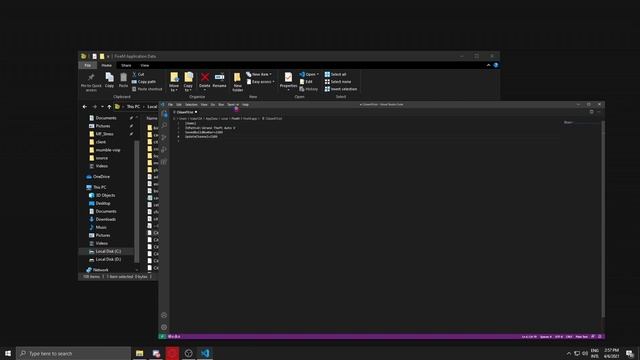Select Music in Explorer navigation pane
640x360 pixels.
[98, 227]
